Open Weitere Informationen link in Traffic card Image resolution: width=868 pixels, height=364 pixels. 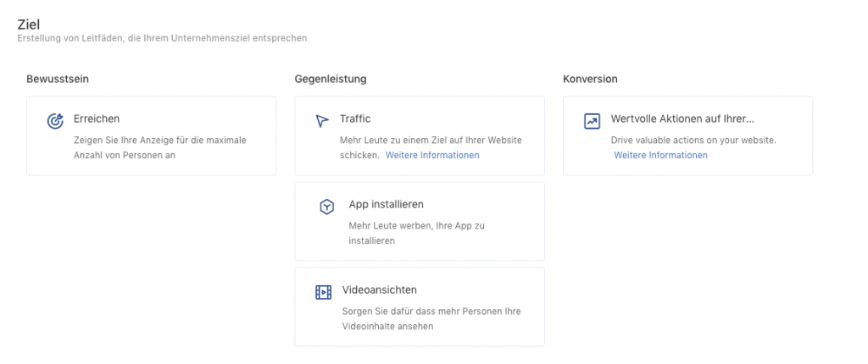tap(432, 156)
